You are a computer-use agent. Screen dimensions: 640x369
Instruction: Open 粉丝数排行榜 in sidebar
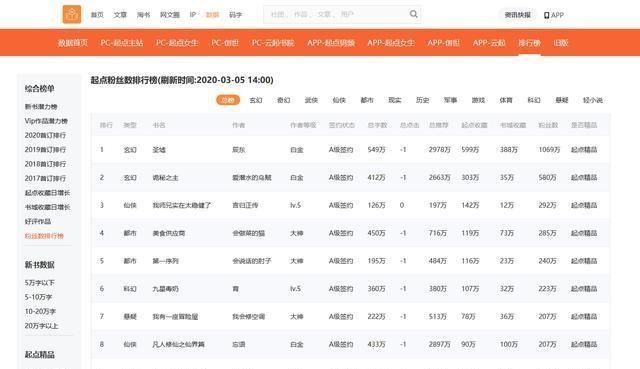44,236
